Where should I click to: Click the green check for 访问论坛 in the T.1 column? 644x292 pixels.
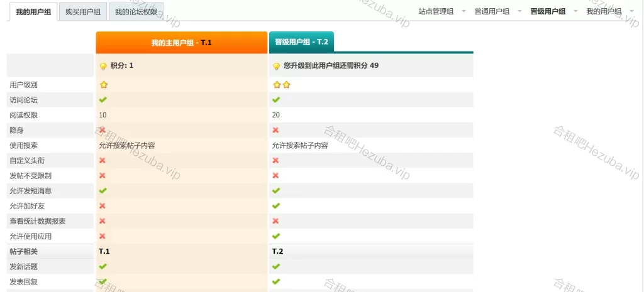103,100
